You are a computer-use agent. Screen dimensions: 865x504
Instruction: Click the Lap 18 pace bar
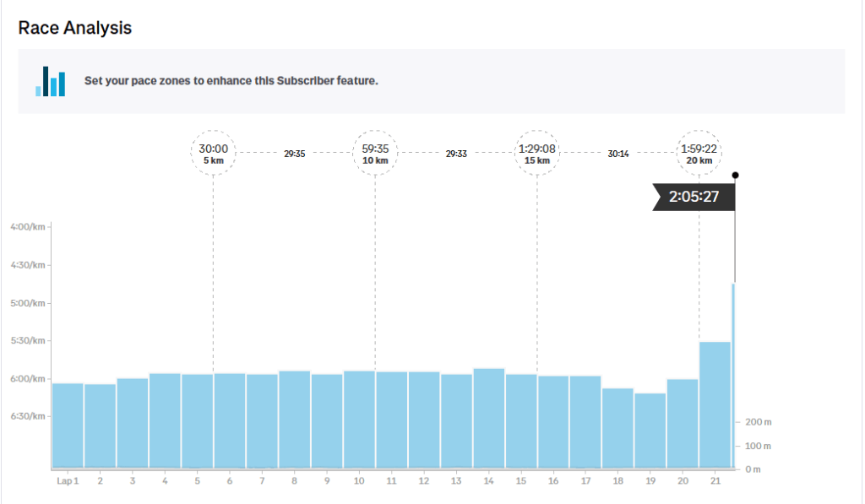pyautogui.click(x=617, y=427)
